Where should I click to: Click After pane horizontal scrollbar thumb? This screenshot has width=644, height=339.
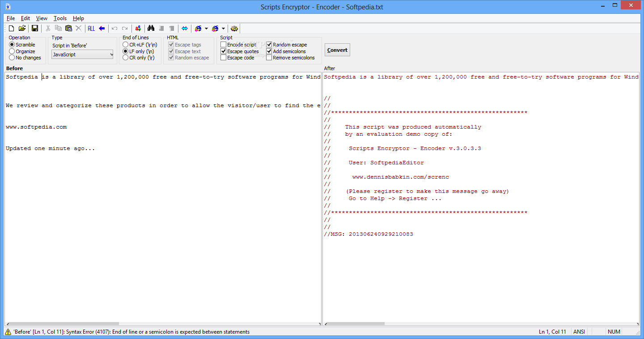[x=357, y=324]
